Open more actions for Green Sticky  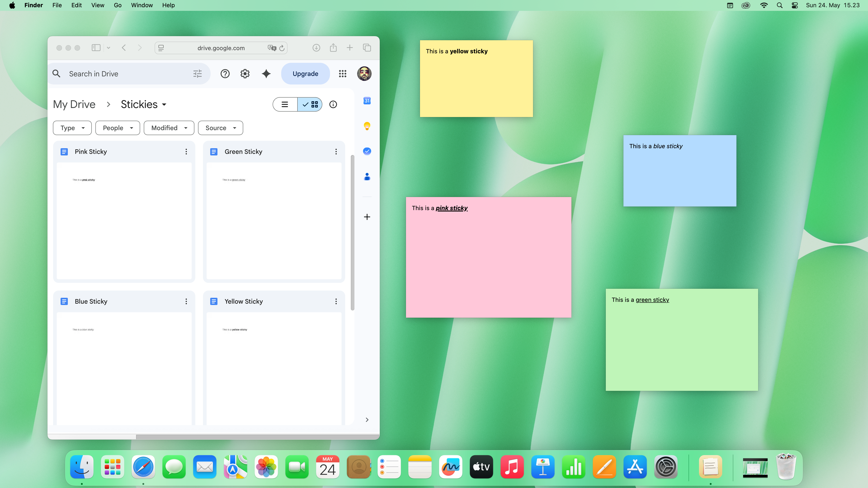[336, 152]
